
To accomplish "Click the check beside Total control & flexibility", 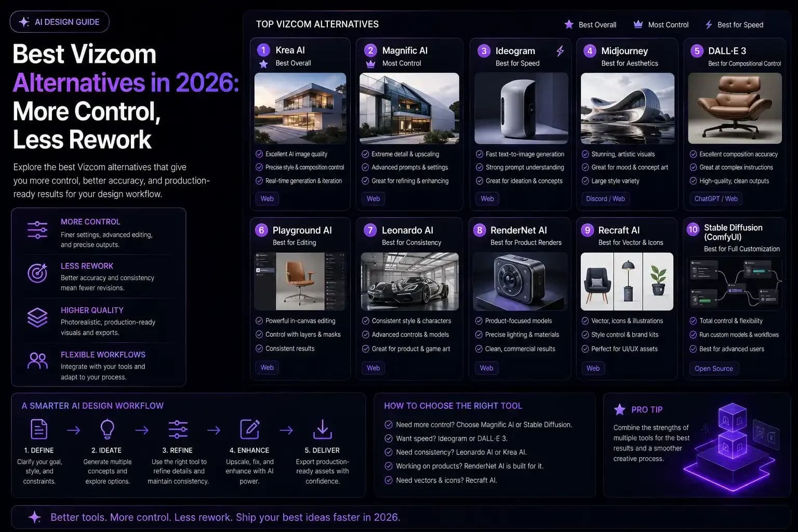I will 693,321.
